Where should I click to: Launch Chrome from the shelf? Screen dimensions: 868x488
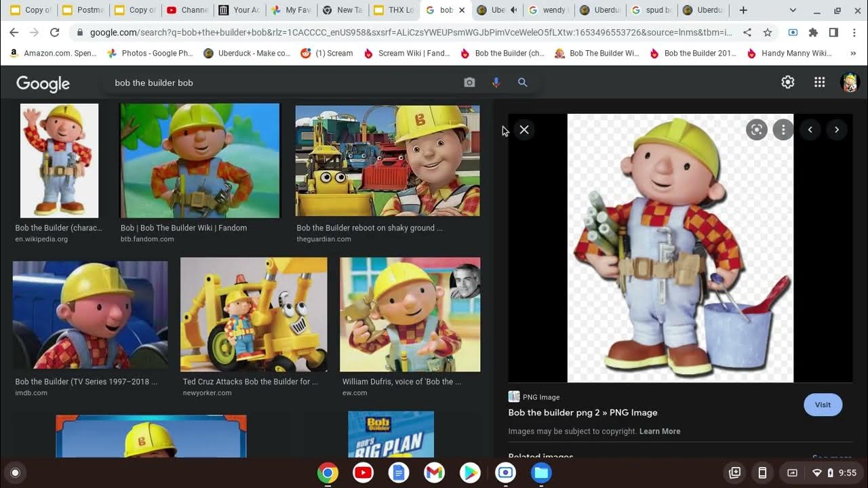pyautogui.click(x=328, y=472)
